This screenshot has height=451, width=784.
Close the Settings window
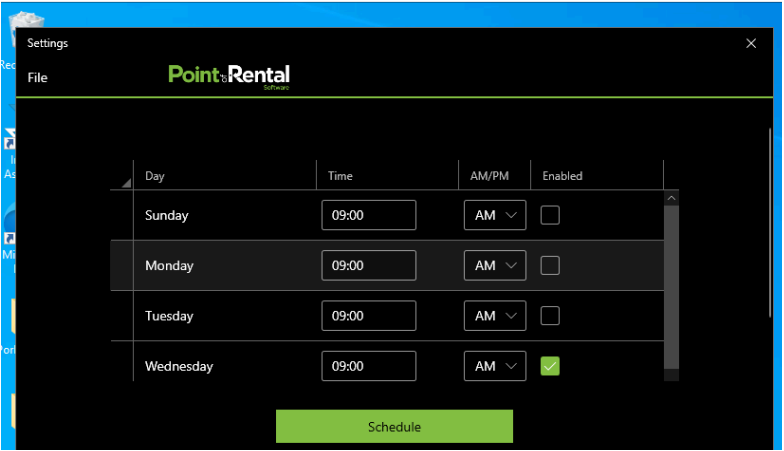coord(751,43)
